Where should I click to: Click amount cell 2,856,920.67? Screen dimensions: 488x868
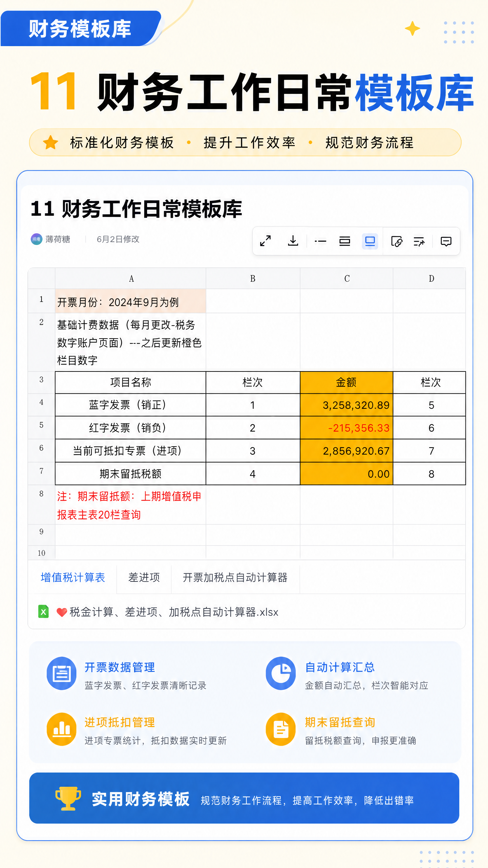coord(347,451)
